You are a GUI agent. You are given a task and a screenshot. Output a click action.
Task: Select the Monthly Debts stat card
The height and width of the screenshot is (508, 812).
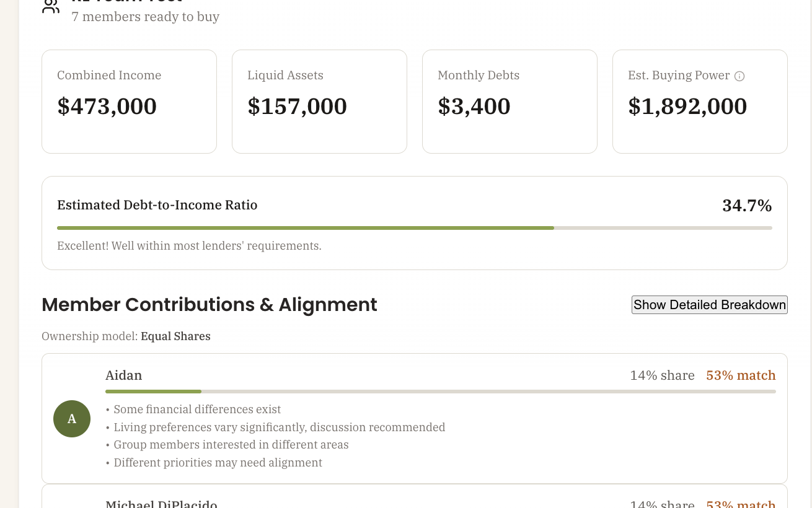(510, 101)
